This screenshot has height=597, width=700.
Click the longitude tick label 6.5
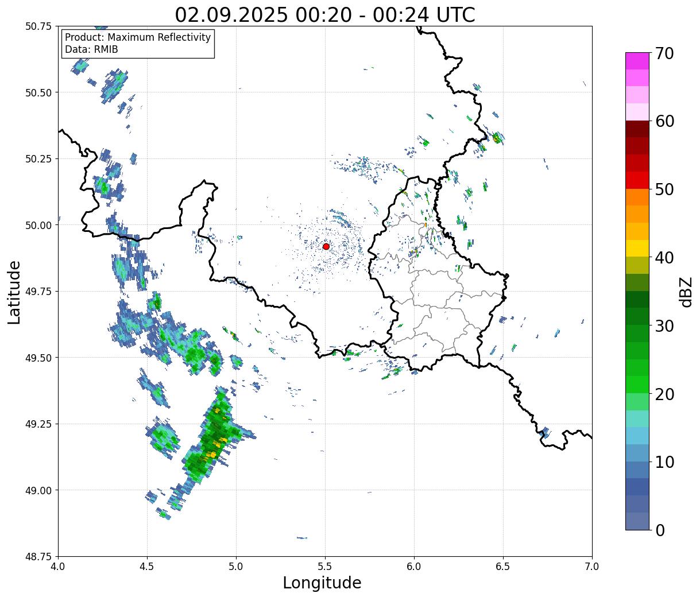click(x=503, y=567)
